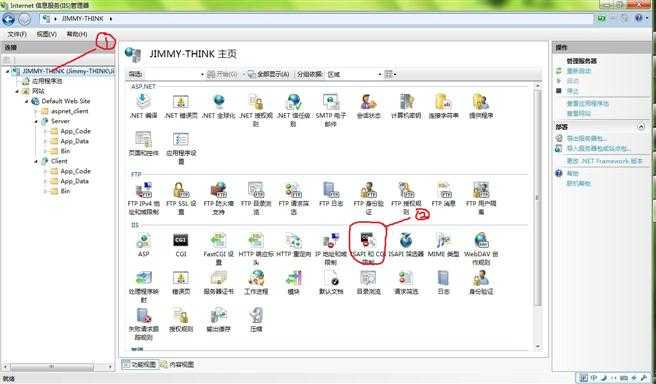This screenshot has width=656, height=384.
Task: Open the 计算机密钥 feature icon
Action: coord(406,105)
